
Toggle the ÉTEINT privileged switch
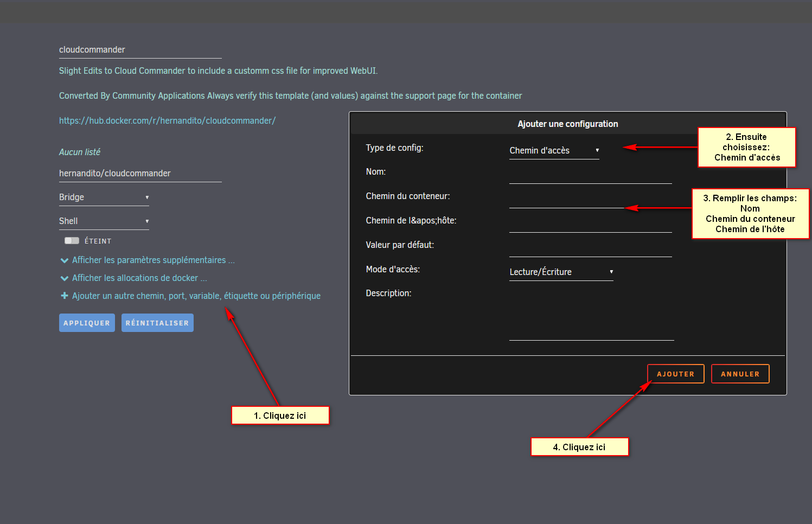72,240
